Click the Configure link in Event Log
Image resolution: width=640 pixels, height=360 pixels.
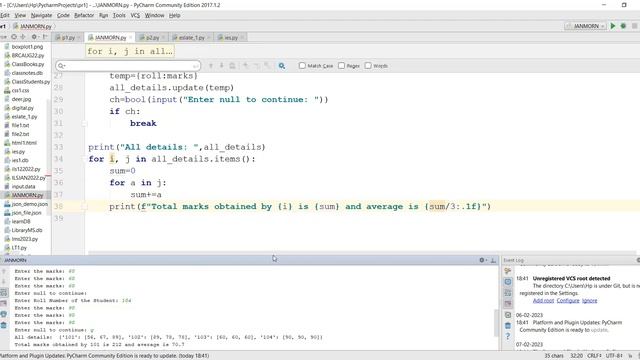[568, 301]
